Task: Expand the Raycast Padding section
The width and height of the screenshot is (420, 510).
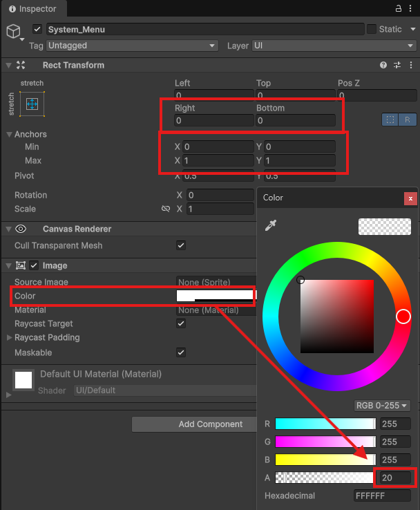Action: click(9, 337)
